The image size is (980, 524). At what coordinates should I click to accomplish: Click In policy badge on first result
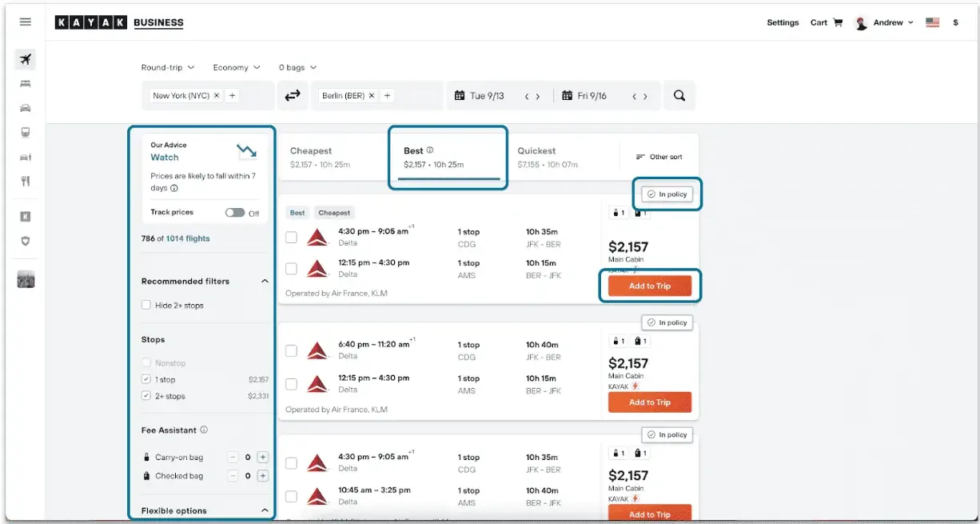pos(667,194)
